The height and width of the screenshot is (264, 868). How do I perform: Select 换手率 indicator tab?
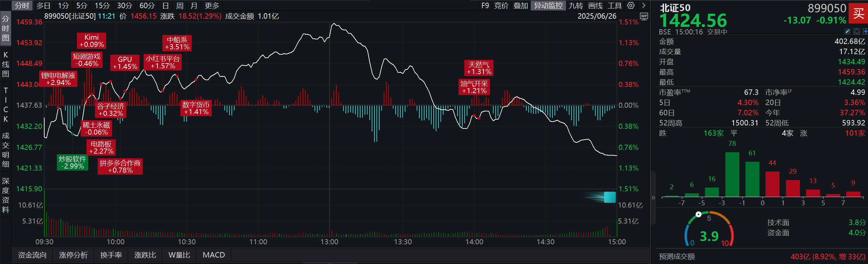pyautogui.click(x=111, y=255)
